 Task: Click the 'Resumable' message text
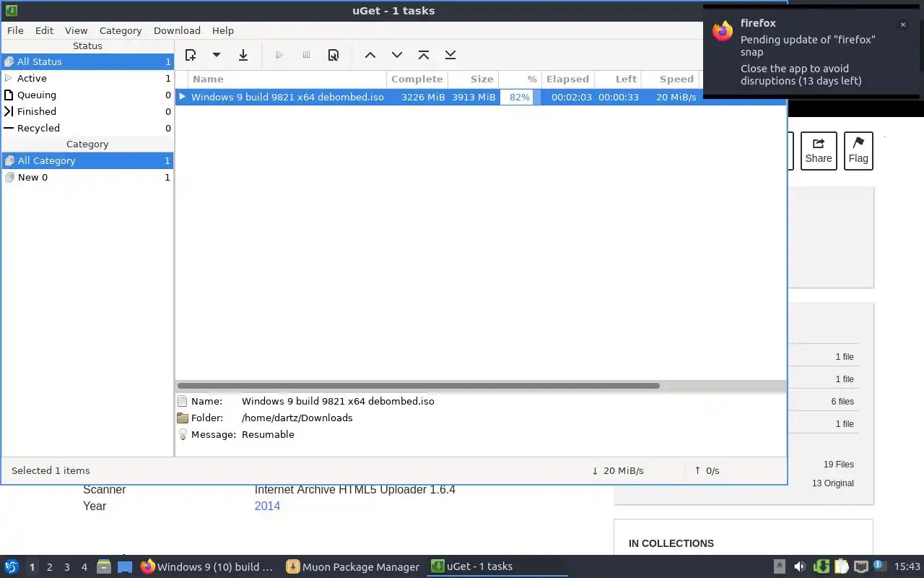point(268,434)
